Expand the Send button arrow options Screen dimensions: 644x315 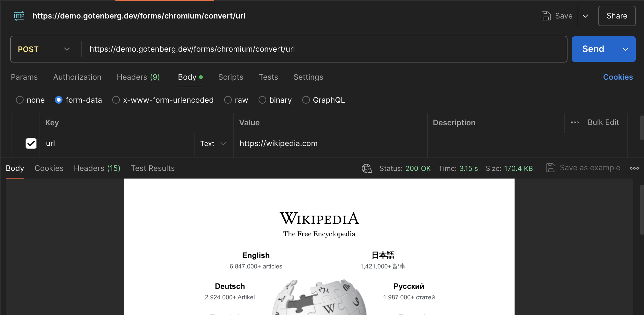(x=625, y=49)
